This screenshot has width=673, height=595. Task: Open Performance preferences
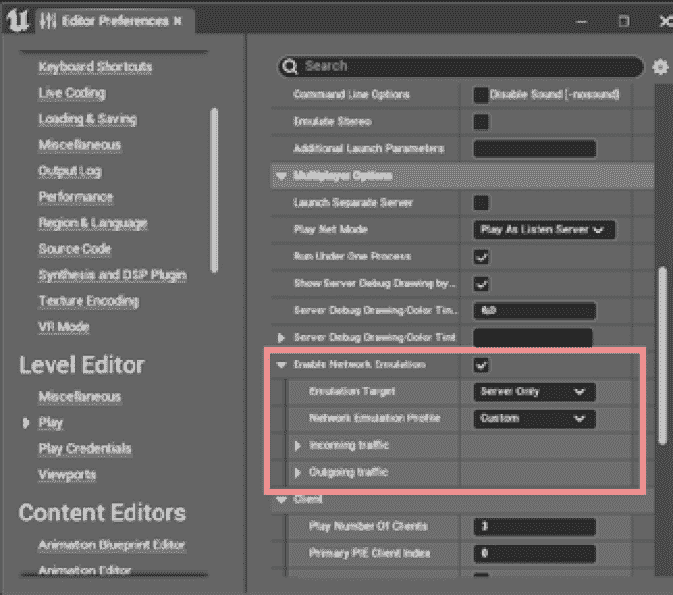click(x=76, y=197)
